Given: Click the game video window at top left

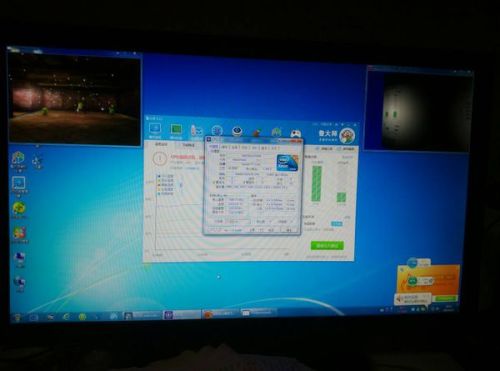Looking at the screenshot, I should click(x=74, y=99).
